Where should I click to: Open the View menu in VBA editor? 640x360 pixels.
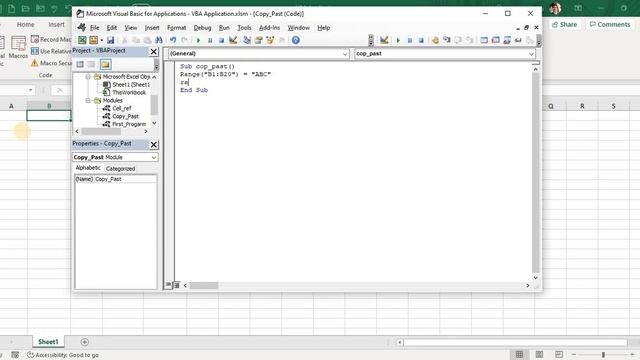click(x=131, y=28)
